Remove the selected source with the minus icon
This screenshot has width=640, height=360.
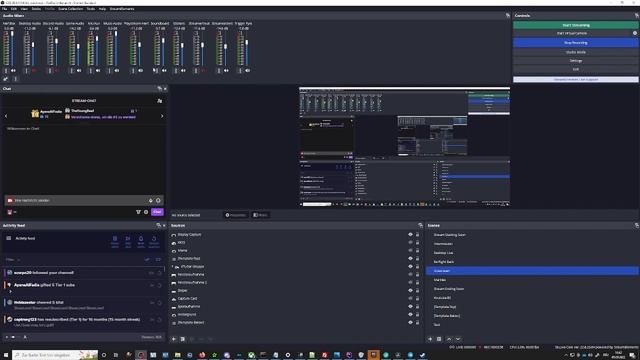pyautogui.click(x=183, y=339)
